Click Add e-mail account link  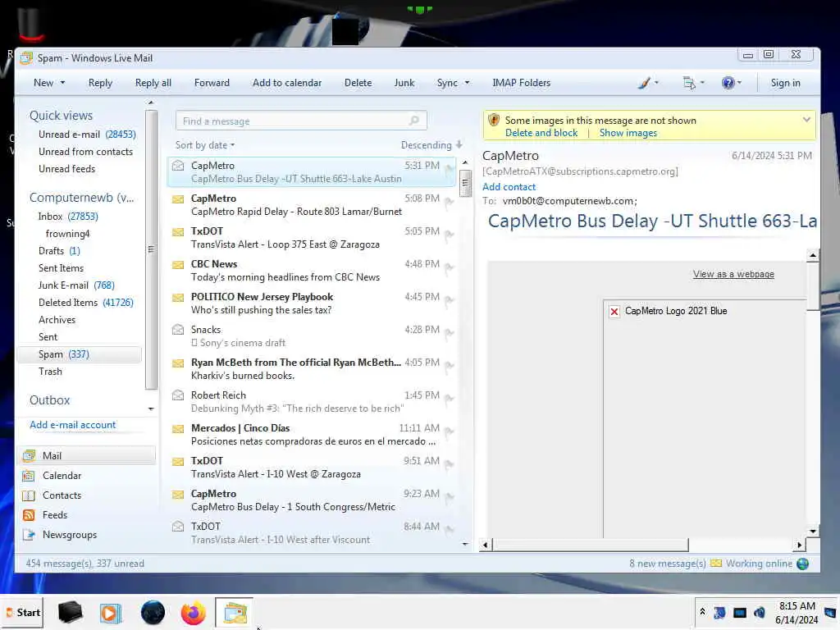coord(72,425)
